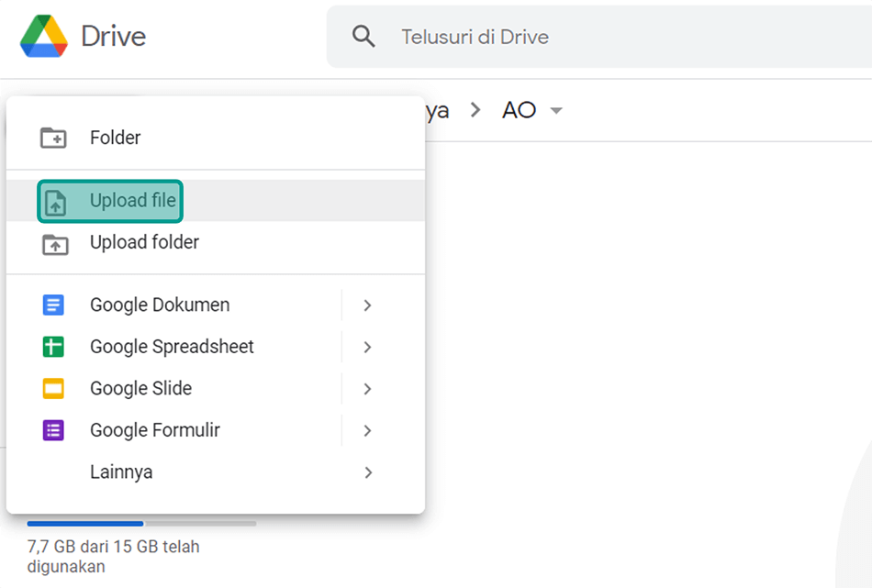Expand the Google Formulir submenu arrow
Screen dimensions: 872x588
pyautogui.click(x=367, y=430)
